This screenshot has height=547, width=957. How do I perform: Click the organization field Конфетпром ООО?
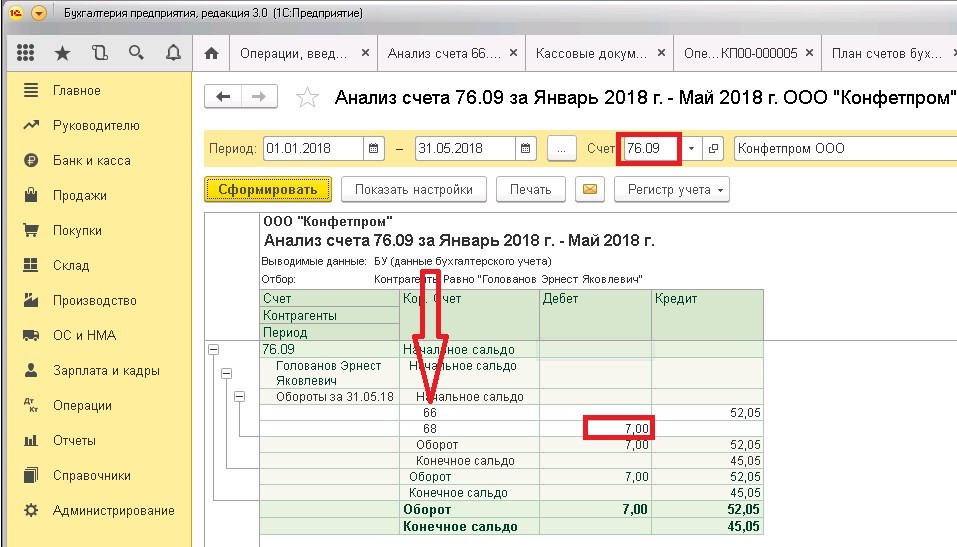[845, 148]
